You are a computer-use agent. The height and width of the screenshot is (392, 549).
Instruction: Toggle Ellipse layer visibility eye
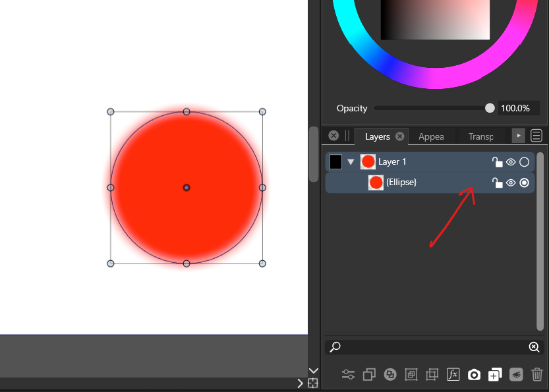511,182
